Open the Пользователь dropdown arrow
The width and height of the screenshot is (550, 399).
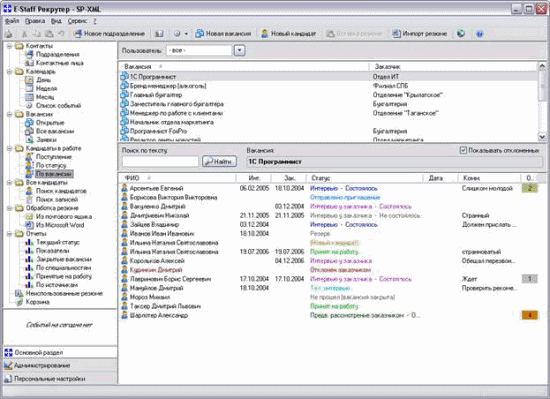pyautogui.click(x=239, y=50)
